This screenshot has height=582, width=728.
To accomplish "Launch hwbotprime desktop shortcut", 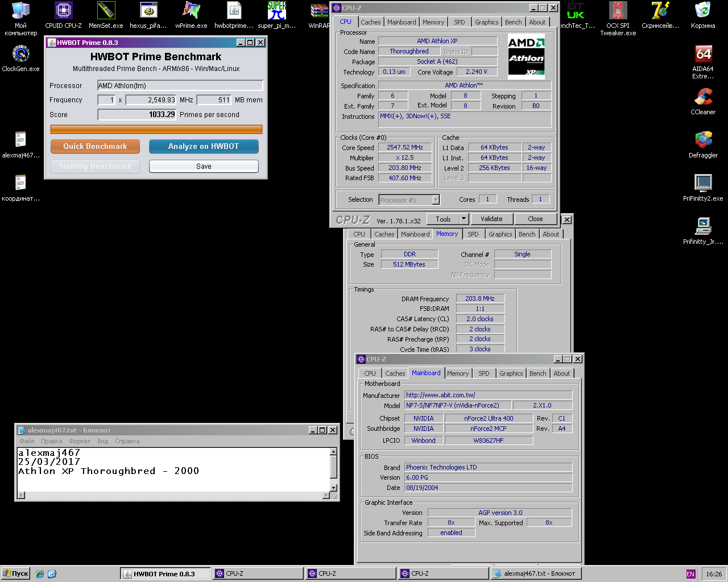I will (234, 15).
